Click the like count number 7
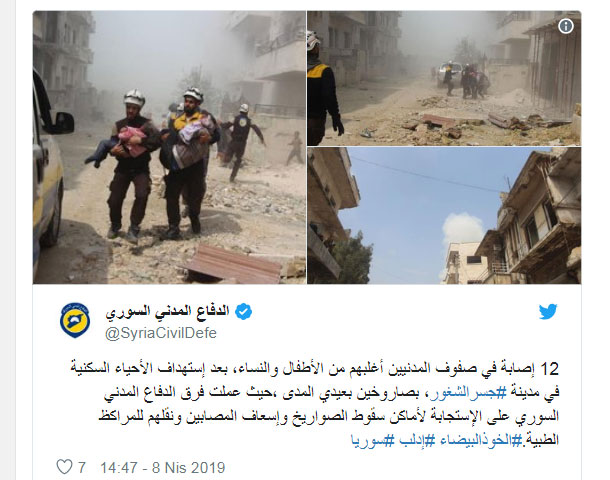This screenshot has width=610, height=480. [x=81, y=468]
